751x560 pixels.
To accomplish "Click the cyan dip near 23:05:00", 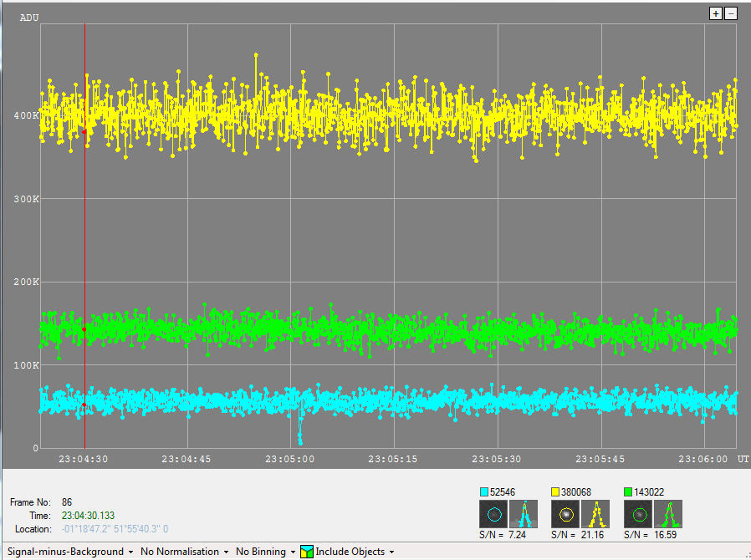I will [x=300, y=435].
